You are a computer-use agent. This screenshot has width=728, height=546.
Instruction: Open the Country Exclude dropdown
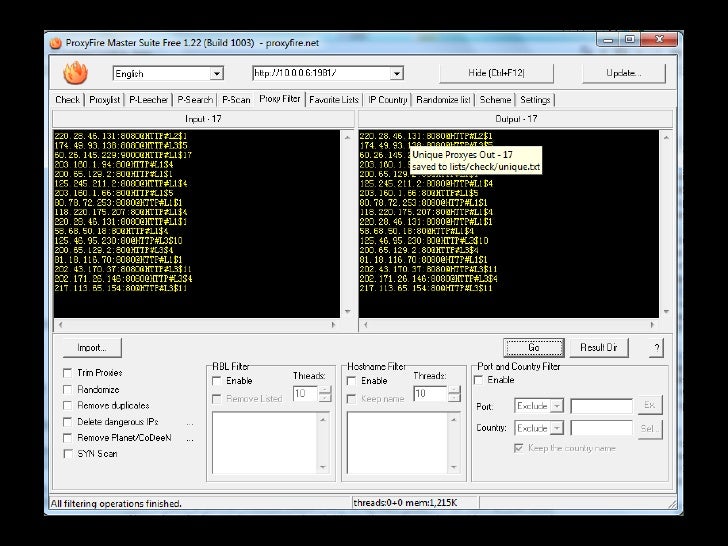(557, 428)
